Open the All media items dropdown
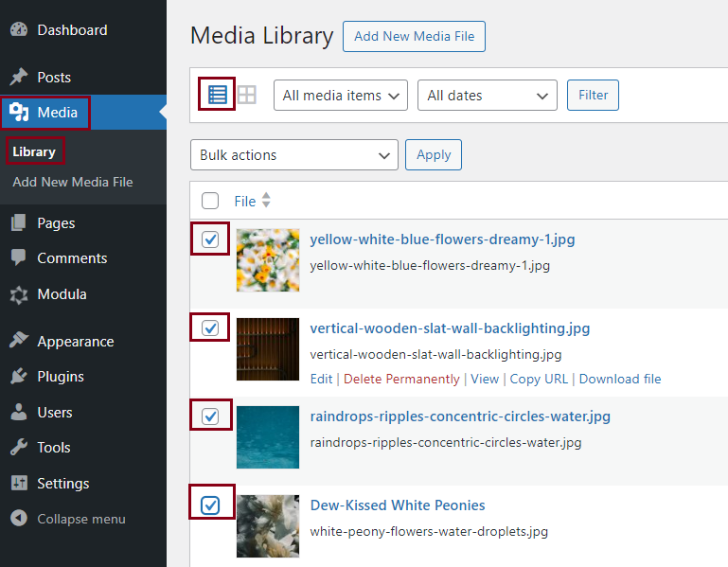The height and width of the screenshot is (567, 728). tap(341, 96)
